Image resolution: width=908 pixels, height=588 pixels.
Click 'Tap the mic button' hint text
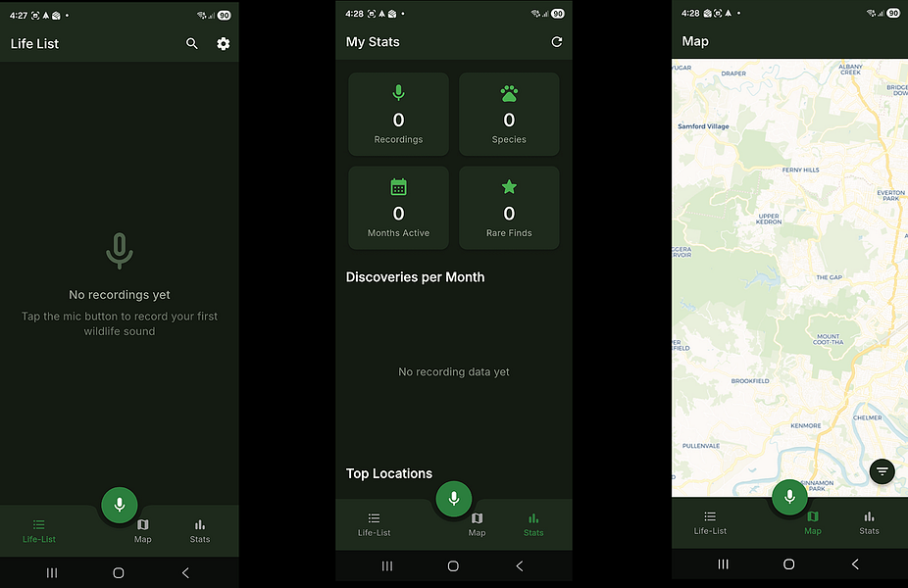pyautogui.click(x=120, y=323)
